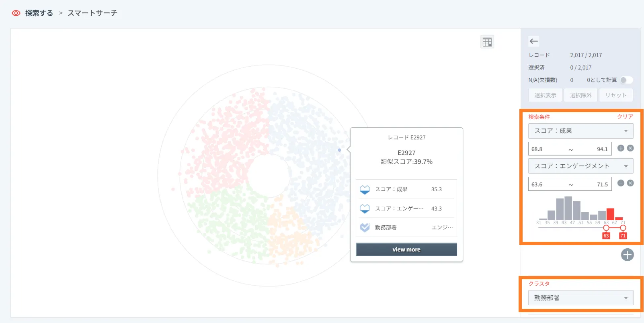Go to 探索する in breadcrumb
The image size is (644, 323).
pyautogui.click(x=39, y=13)
